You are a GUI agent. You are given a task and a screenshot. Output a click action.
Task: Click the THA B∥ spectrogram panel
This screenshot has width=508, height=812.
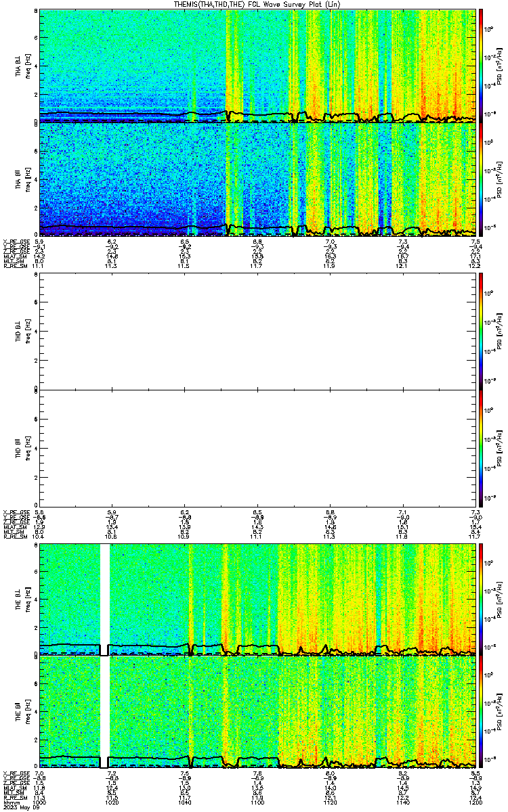point(257,180)
